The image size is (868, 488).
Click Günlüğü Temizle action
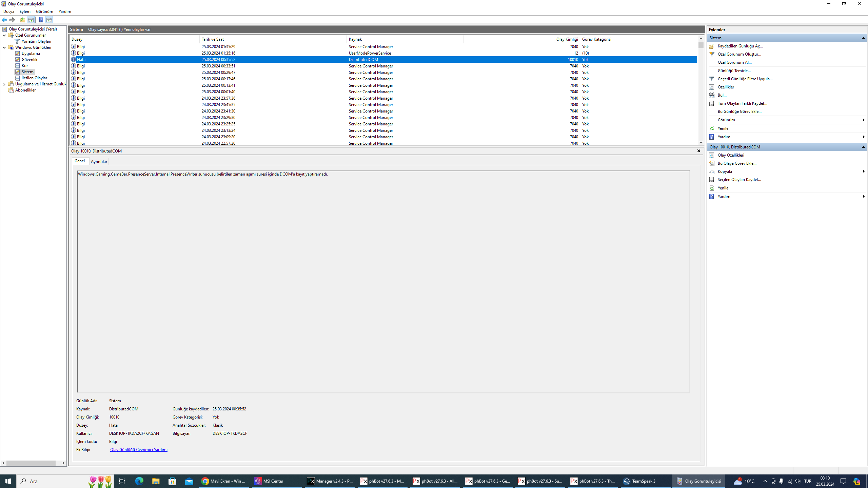click(x=734, y=71)
